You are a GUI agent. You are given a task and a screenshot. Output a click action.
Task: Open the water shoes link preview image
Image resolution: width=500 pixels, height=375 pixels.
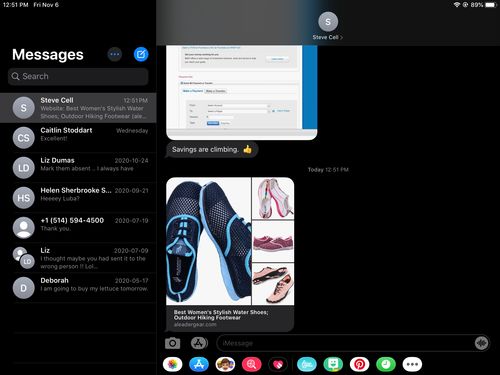(230, 241)
